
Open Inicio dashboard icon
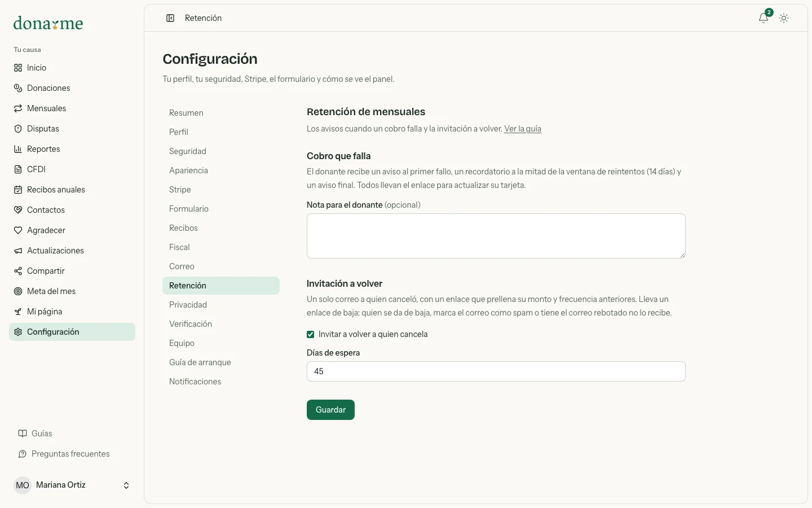[x=18, y=68]
